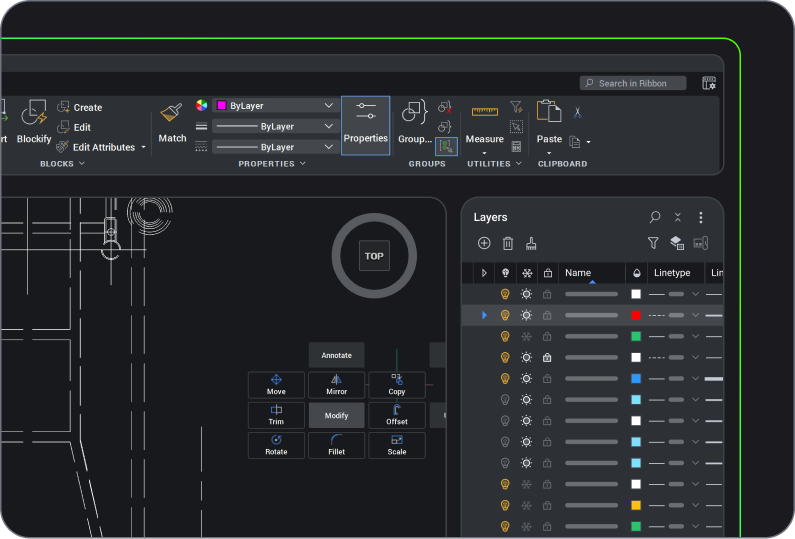
Task: Toggle group selection mode highlighted icon
Action: tap(446, 147)
